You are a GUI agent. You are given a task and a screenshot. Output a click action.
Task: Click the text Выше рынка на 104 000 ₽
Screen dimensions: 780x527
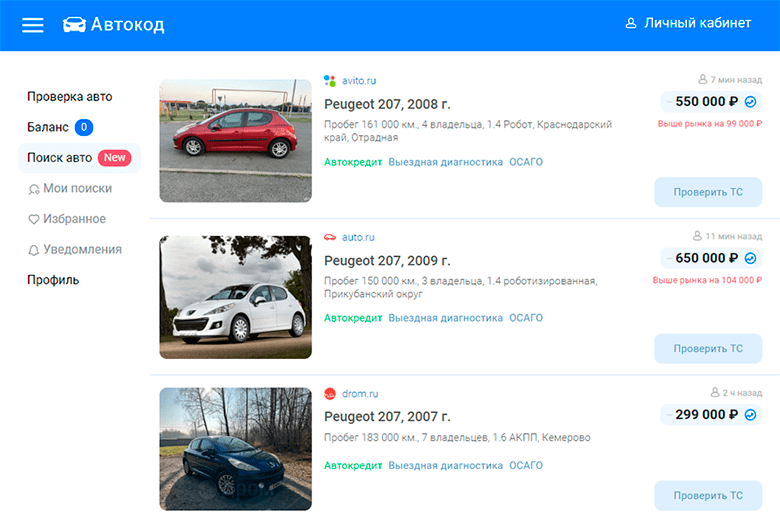[707, 280]
